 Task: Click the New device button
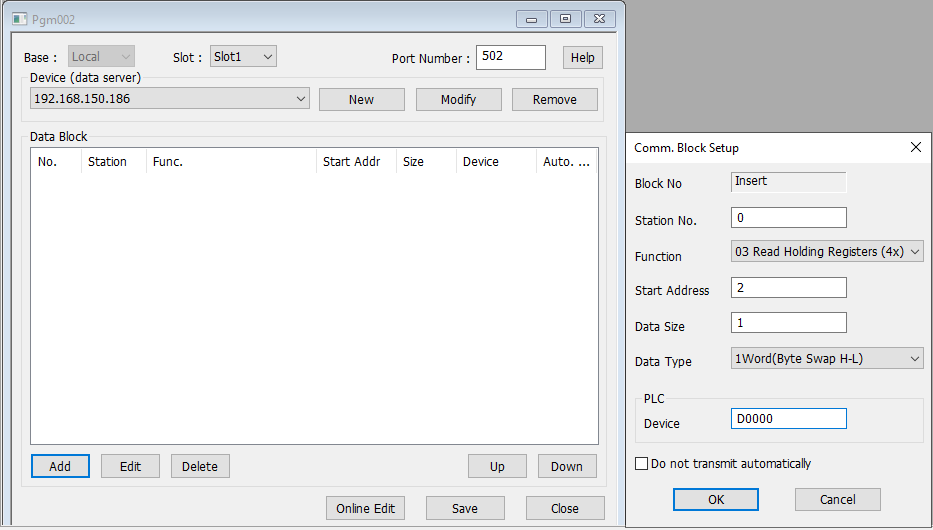(x=362, y=99)
